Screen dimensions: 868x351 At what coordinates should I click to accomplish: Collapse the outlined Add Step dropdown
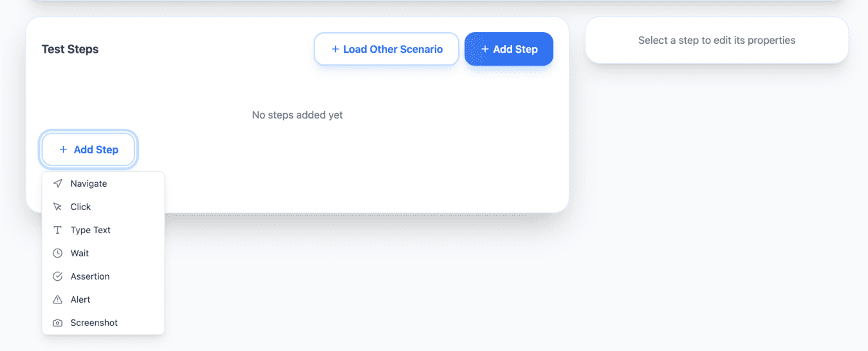89,149
